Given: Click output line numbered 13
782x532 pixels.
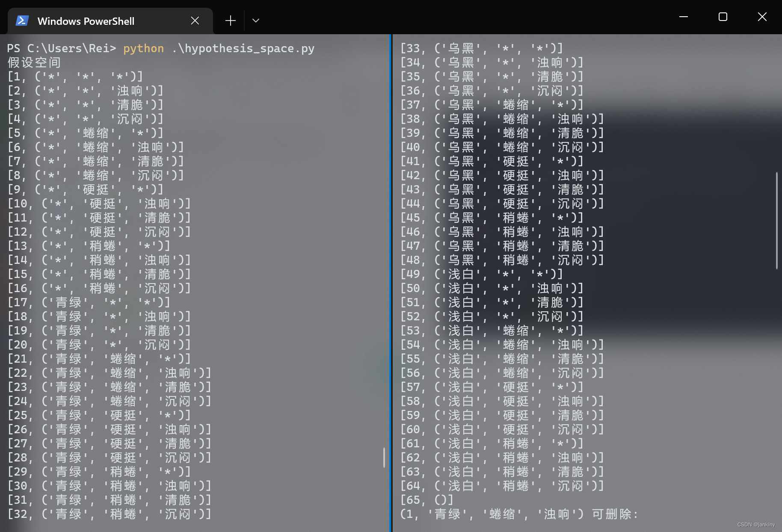Looking at the screenshot, I should pyautogui.click(x=89, y=246).
